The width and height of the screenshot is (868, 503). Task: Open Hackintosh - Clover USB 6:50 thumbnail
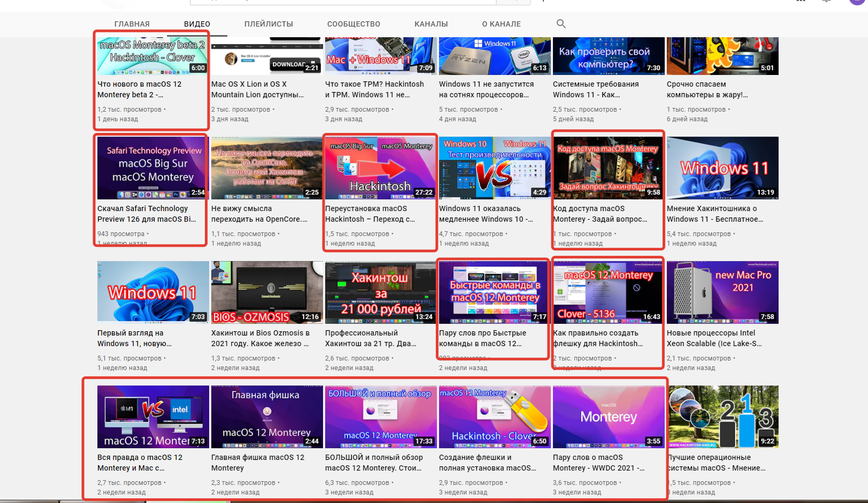495,417
